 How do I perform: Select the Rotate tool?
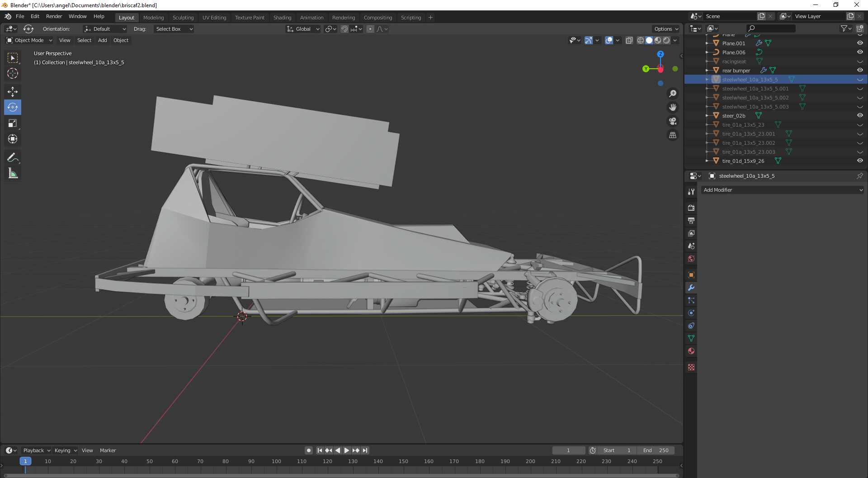pyautogui.click(x=13, y=107)
